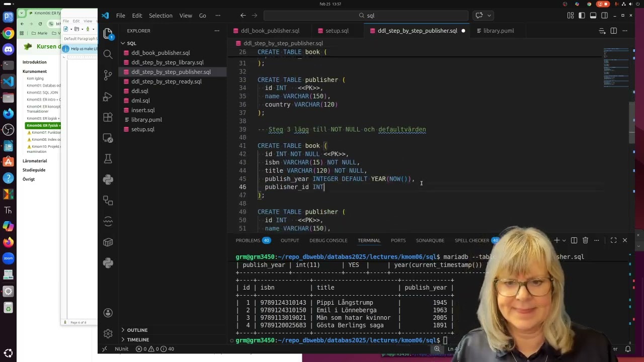The image size is (644, 362).
Task: Split the editor to the right
Action: pos(613,31)
